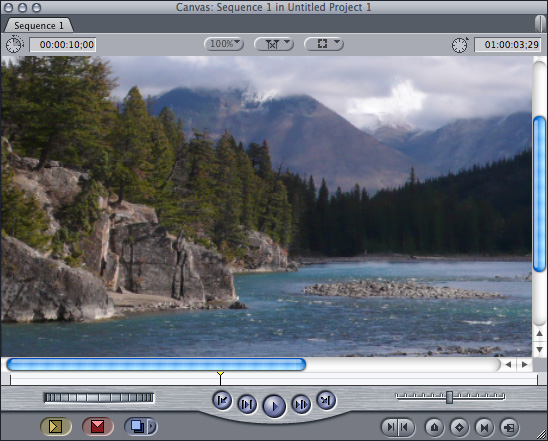548x441 pixels.
Task: Select the Sequence 1 tab
Action: 38,26
